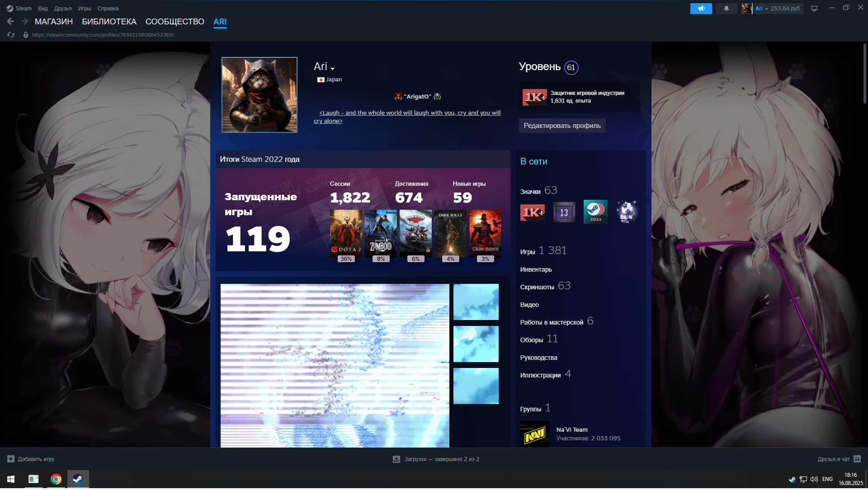Go forward with the right arrow
The height and width of the screenshot is (490, 868).
pyautogui.click(x=25, y=21)
